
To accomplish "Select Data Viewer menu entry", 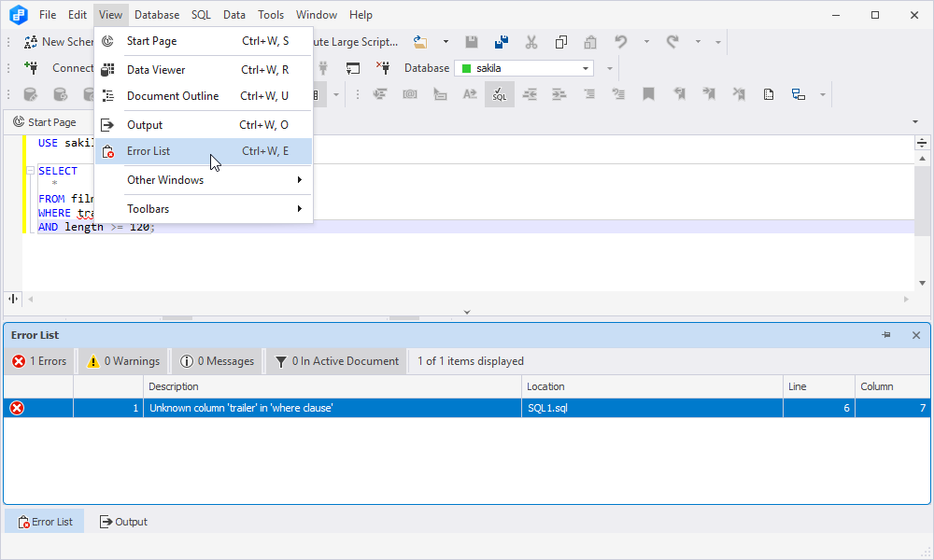I will (203, 70).
